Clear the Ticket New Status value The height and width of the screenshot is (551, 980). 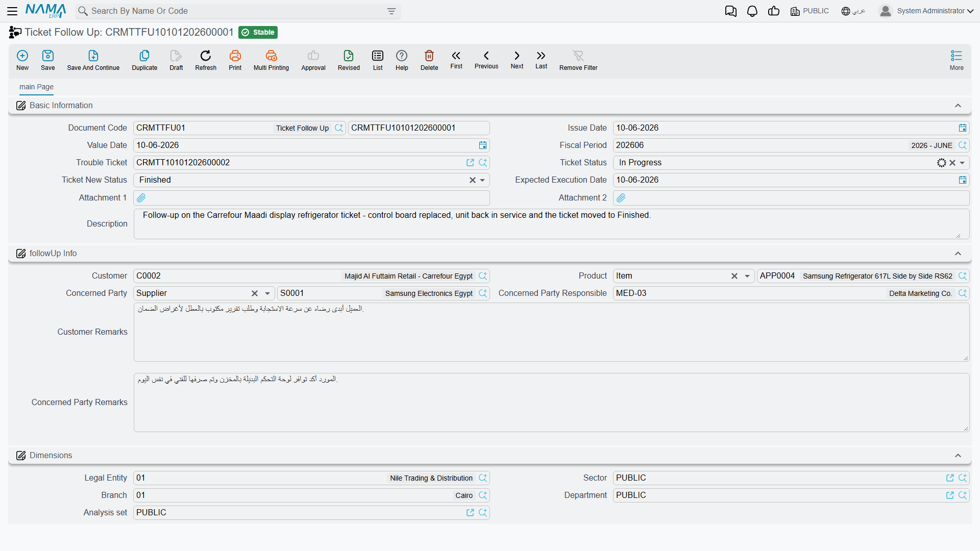[473, 180]
